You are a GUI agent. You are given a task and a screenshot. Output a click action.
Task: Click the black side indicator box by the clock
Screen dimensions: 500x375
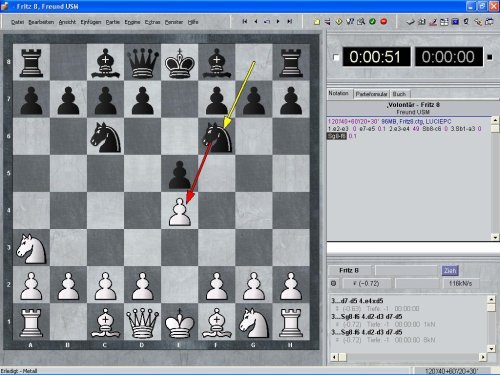490,57
